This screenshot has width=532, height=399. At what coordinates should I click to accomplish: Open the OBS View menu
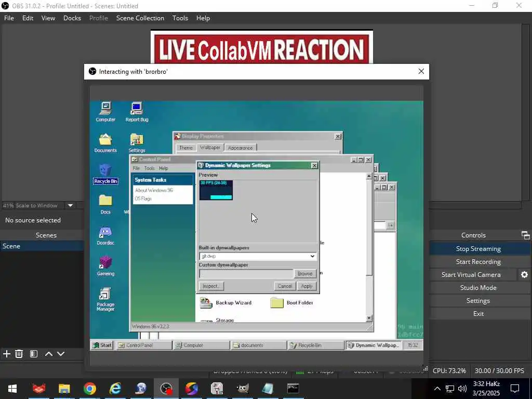(x=48, y=18)
